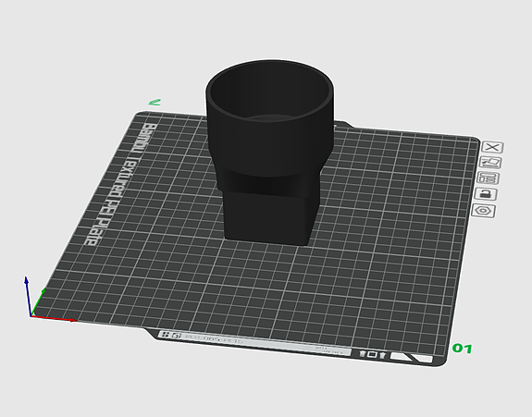
Task: Remove the plate with the X icon
Action: (492, 148)
